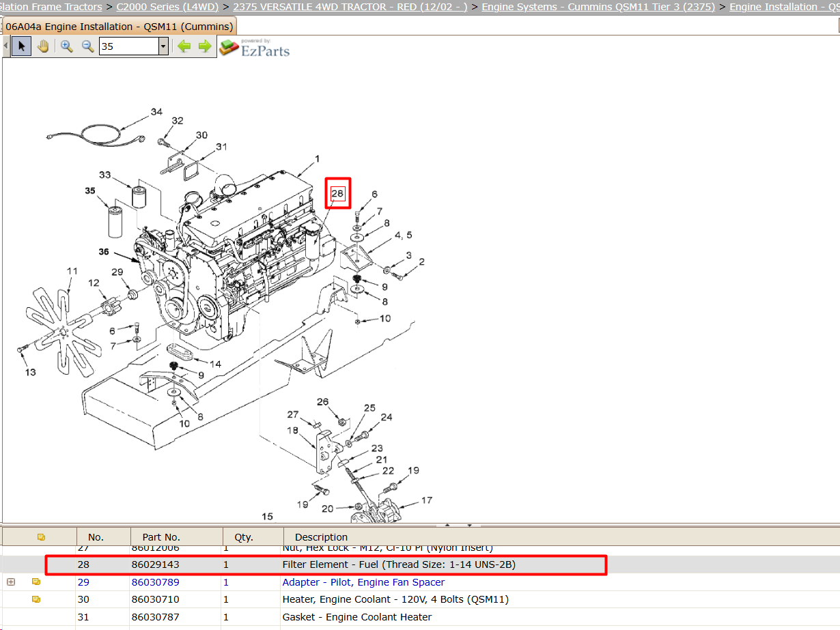Switch to the 06A04a Engine Installation tab
840x630 pixels.
click(120, 27)
